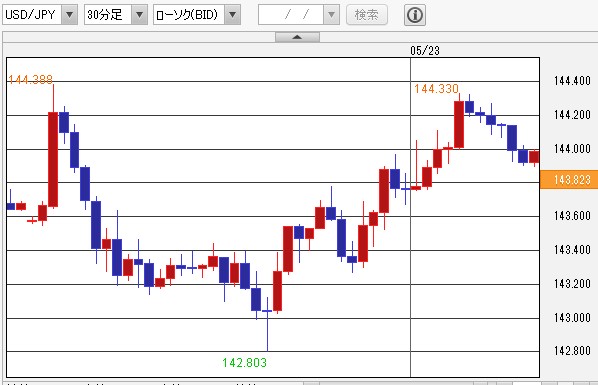Open the 30分足 timeframe dropdown
This screenshot has width=598, height=385.
tap(139, 15)
